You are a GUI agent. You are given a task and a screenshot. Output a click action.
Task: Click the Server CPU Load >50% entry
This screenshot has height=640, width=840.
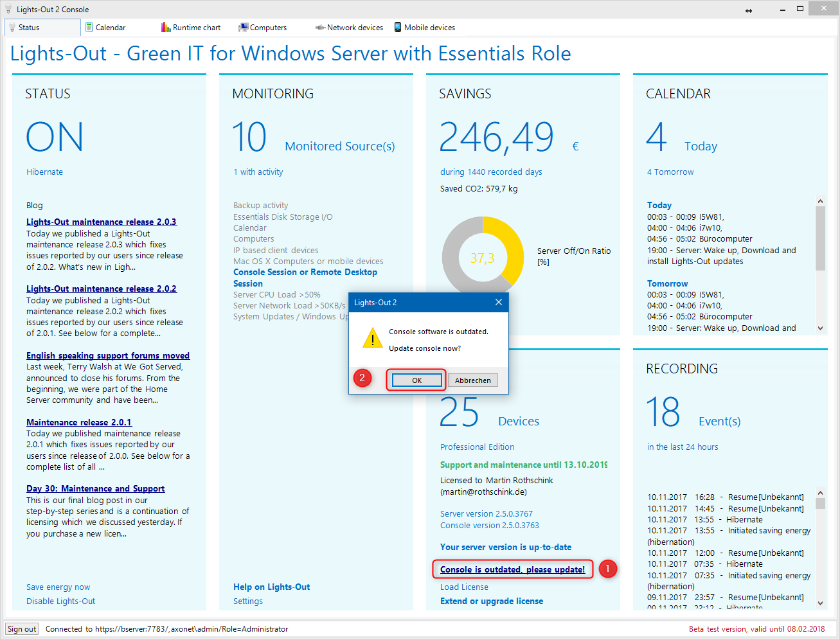(x=277, y=294)
